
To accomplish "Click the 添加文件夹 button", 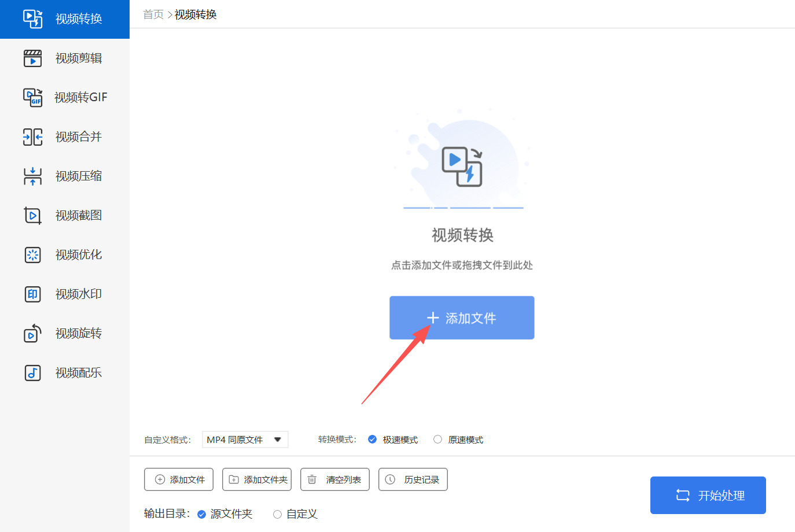I will (x=257, y=479).
